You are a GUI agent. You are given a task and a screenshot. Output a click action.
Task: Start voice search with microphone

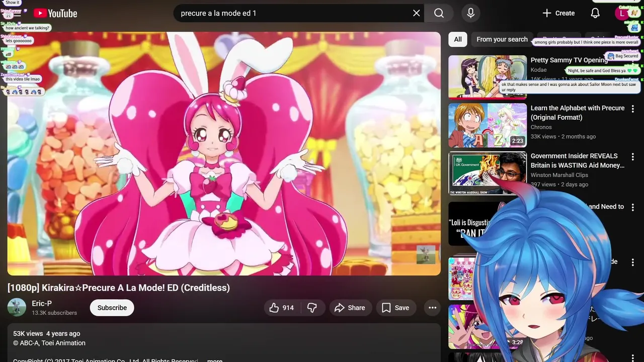coord(471,13)
